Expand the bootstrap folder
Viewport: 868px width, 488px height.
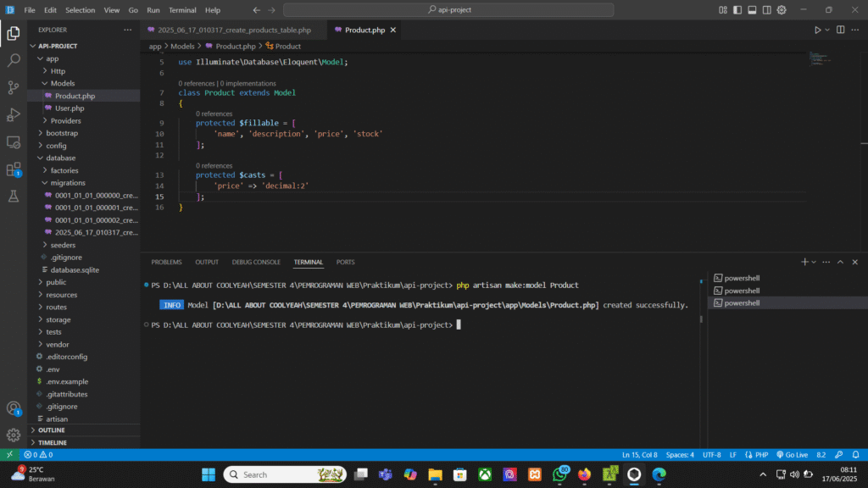point(63,133)
